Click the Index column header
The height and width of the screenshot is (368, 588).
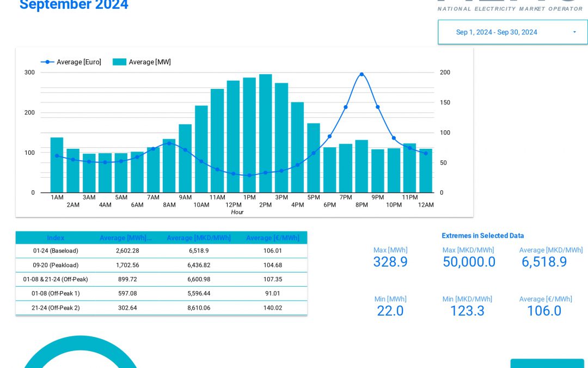point(56,238)
